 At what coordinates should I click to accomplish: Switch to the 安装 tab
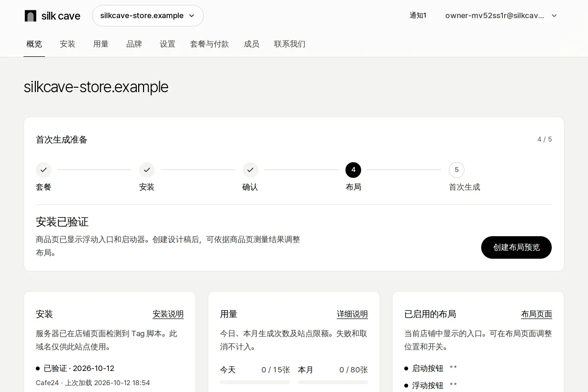68,44
